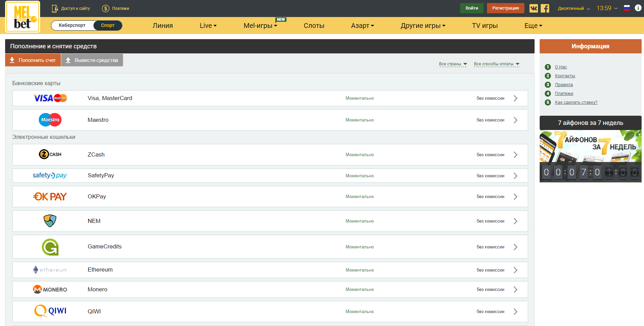Click the ZCash logo
Viewport: 644px width, 326px height.
click(50, 154)
